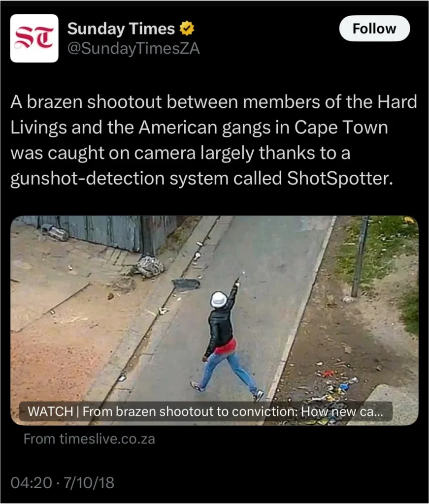Screen dimensions: 429x504
Task: Click the WATCH headline caption overlay
Action: click(206, 411)
